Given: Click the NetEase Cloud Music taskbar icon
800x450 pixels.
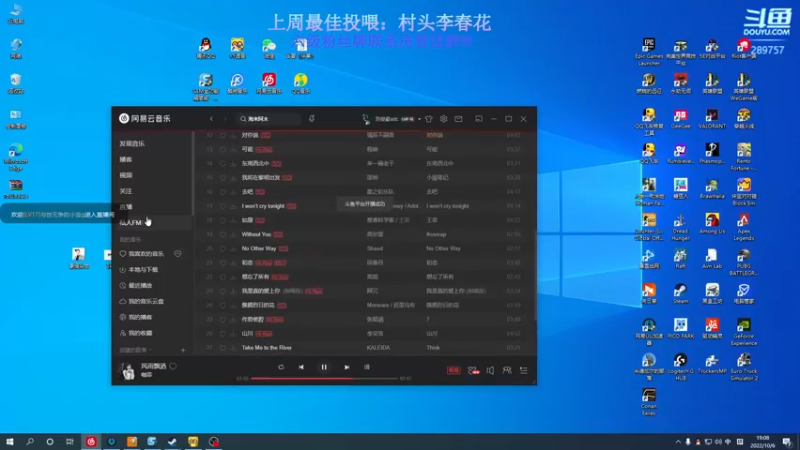Looking at the screenshot, I should click(91, 442).
